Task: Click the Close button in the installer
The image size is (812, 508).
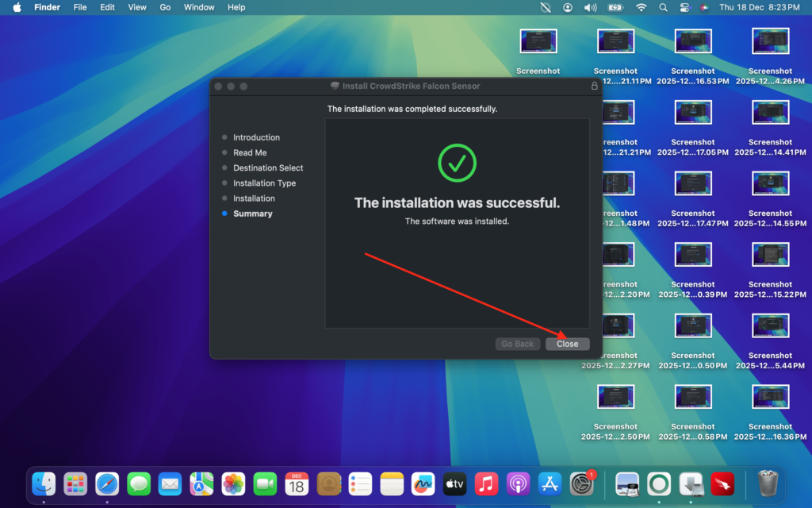Action: (x=567, y=344)
